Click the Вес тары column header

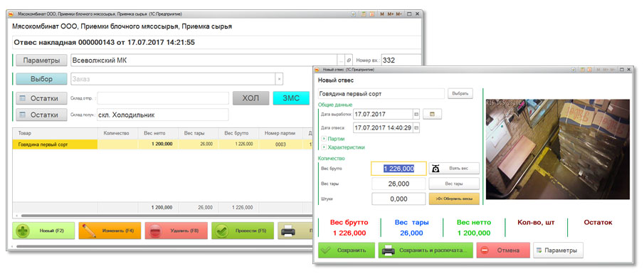(x=199, y=134)
